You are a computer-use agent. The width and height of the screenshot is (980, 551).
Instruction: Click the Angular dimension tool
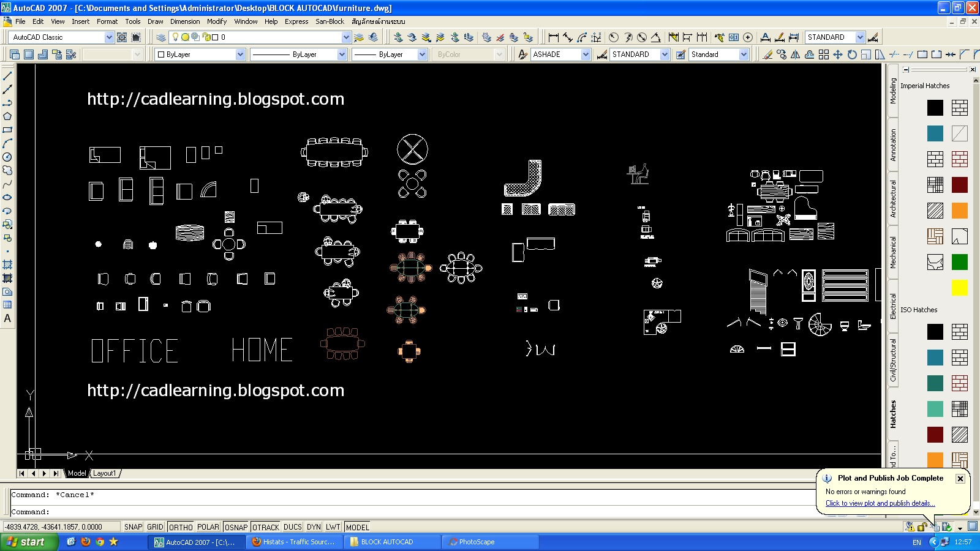pyautogui.click(x=656, y=37)
